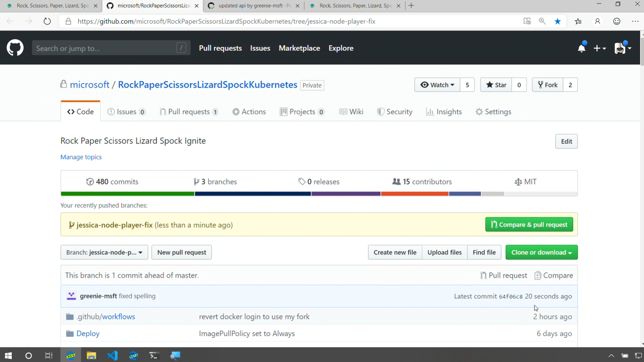644x362 pixels.
Task: Expand the create new plus dropdown
Action: click(x=600, y=48)
